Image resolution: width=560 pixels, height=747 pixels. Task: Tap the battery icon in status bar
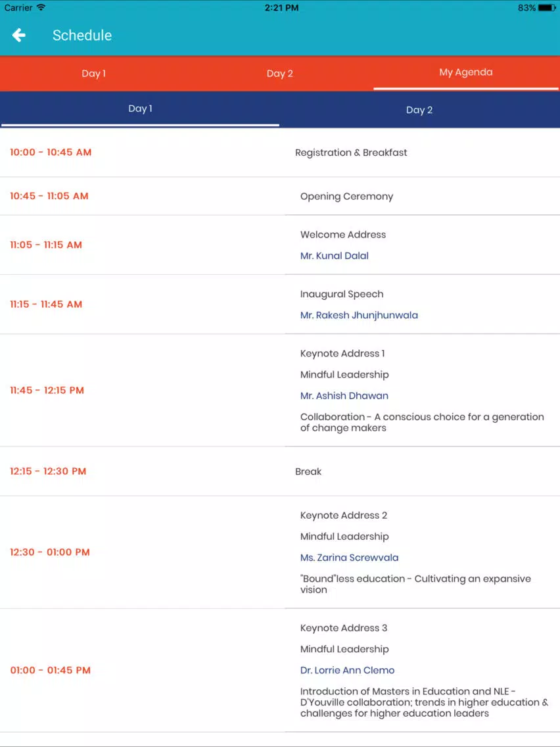[x=547, y=8]
